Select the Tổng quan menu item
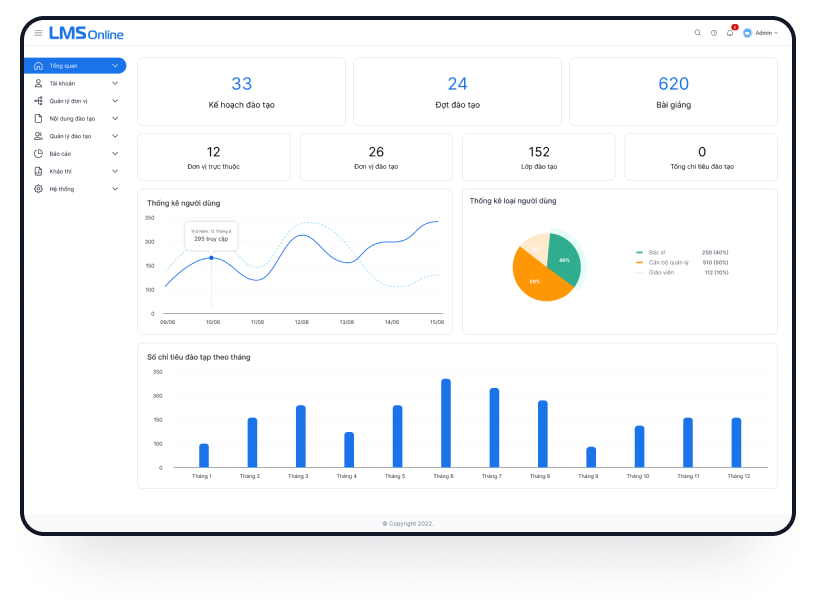The height and width of the screenshot is (616, 816). point(75,66)
